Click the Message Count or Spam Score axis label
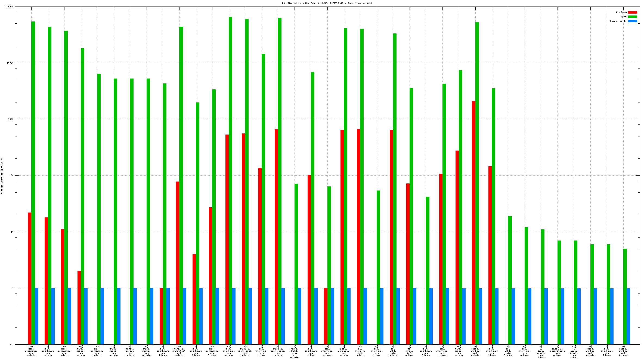Screen dimensions: 644x362 pyautogui.click(x=2, y=176)
